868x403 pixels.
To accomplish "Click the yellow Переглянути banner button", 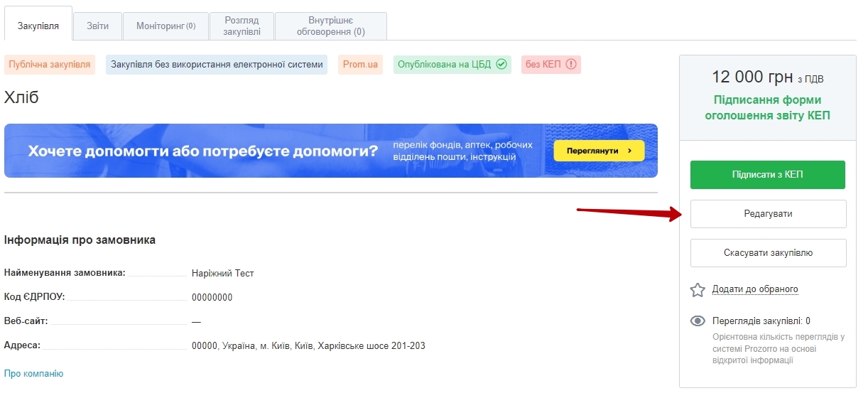I will [x=598, y=151].
